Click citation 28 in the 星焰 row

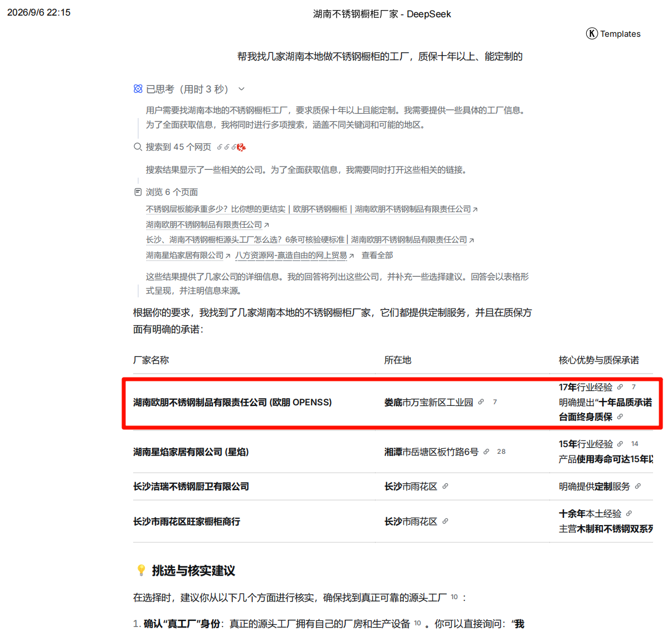pyautogui.click(x=501, y=452)
